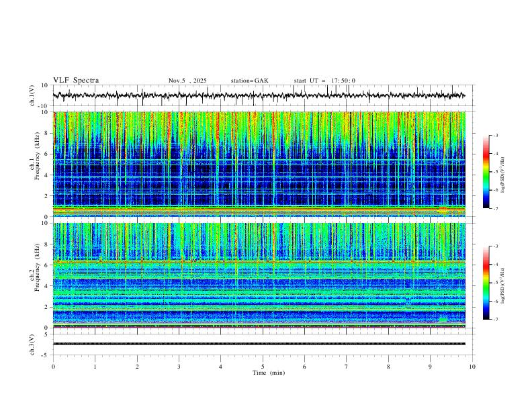Click the date text "Nov.5 , 2025"

[187, 81]
